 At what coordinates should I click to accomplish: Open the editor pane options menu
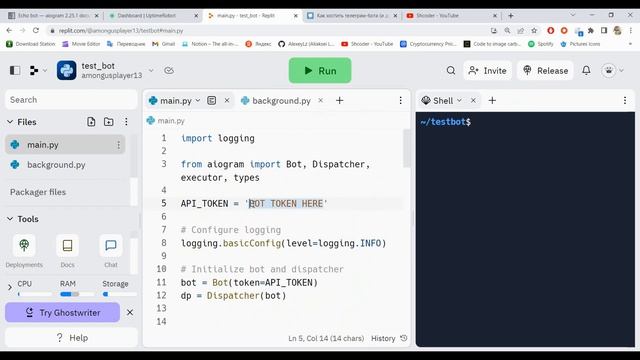(400, 100)
